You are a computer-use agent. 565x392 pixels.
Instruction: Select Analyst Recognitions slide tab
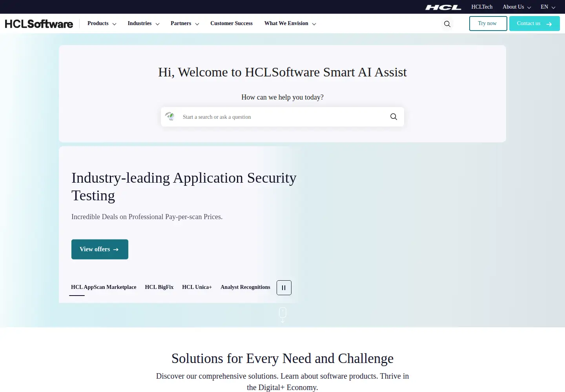click(245, 287)
